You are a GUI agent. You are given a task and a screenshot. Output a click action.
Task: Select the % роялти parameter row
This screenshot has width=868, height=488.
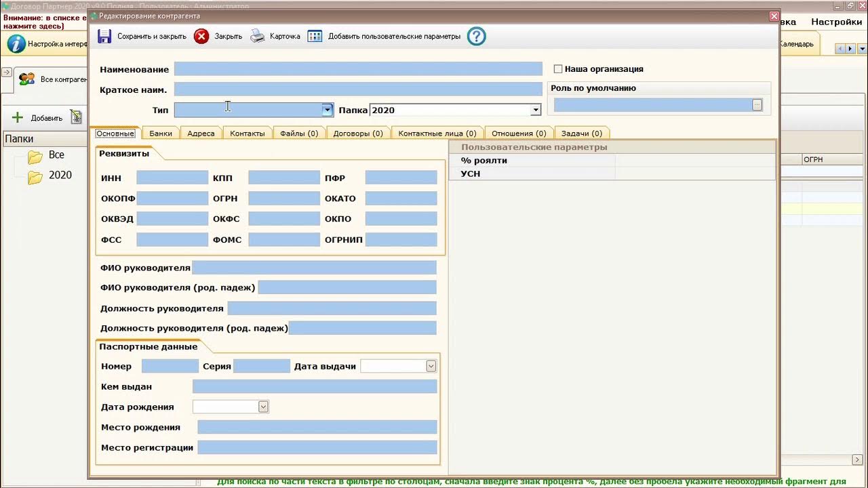(612, 161)
